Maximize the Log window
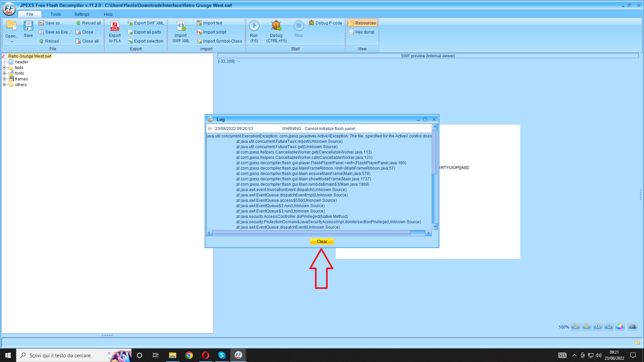This screenshot has height=362, width=644. pyautogui.click(x=425, y=120)
